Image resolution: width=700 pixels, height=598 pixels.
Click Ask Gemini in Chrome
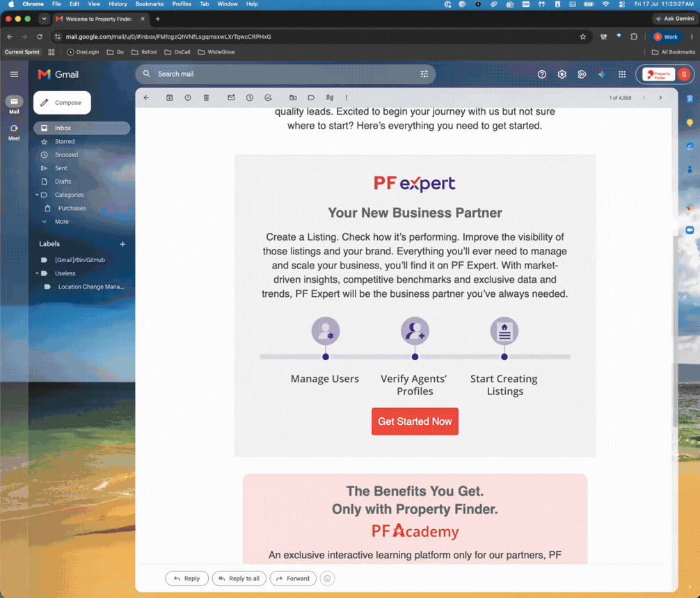[x=674, y=19]
